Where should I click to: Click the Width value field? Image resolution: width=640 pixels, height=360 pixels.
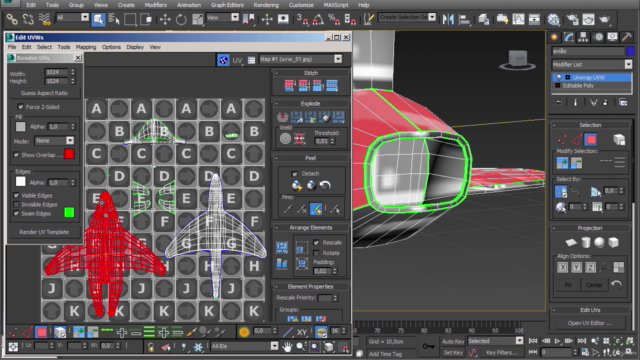57,72
